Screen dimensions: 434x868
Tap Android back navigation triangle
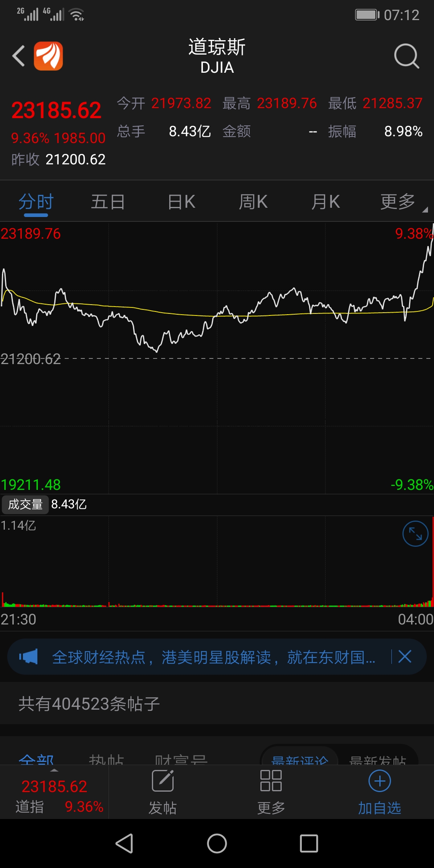125,843
